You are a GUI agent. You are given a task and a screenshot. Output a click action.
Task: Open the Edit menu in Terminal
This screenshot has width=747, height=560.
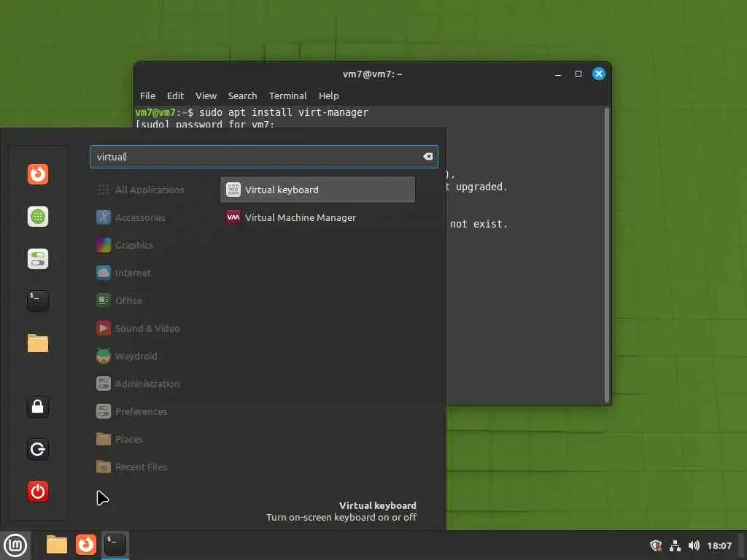pyautogui.click(x=175, y=96)
